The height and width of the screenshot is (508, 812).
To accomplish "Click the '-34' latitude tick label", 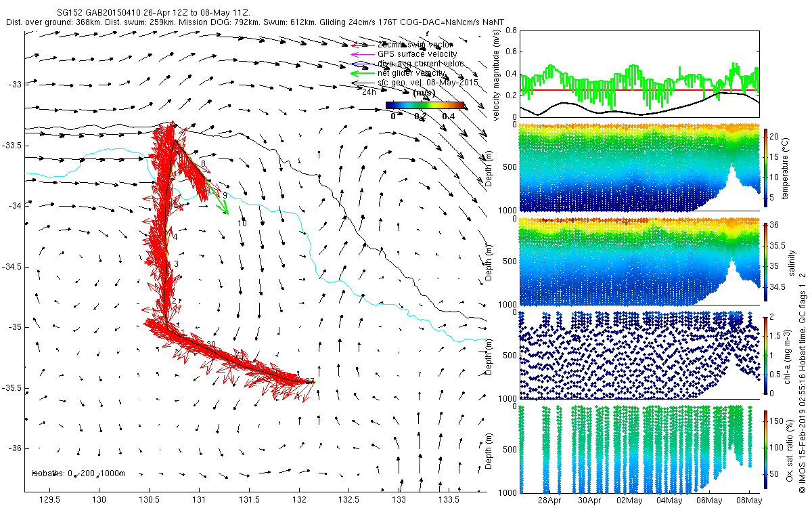I will [14, 206].
